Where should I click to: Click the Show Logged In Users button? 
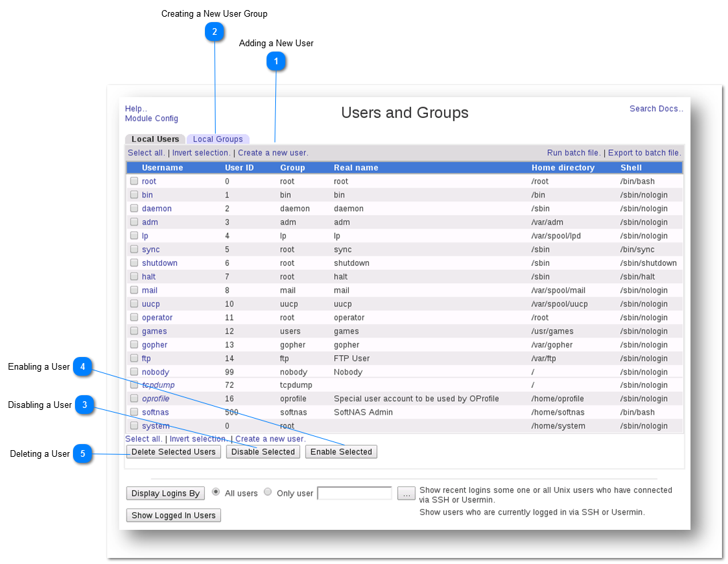tap(173, 515)
